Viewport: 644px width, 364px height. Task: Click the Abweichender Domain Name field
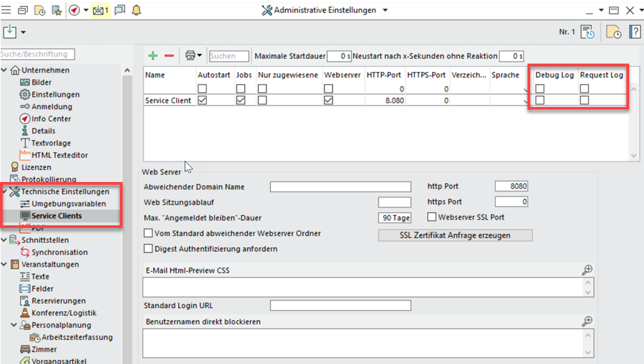pos(340,187)
